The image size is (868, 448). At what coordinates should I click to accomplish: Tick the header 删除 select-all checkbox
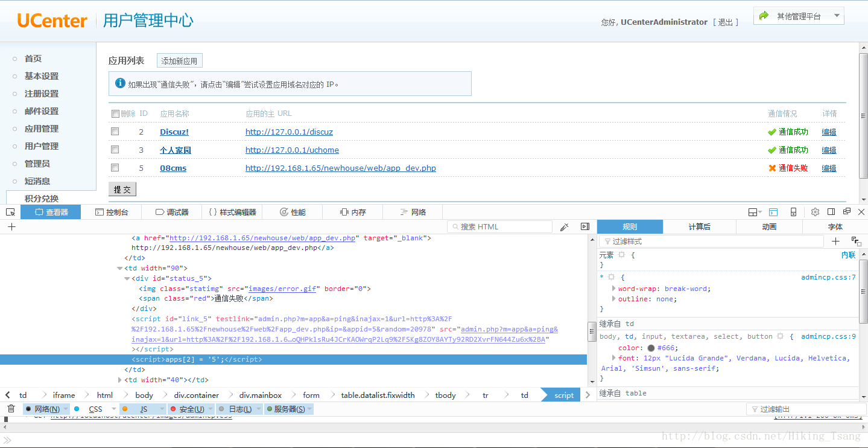click(115, 114)
